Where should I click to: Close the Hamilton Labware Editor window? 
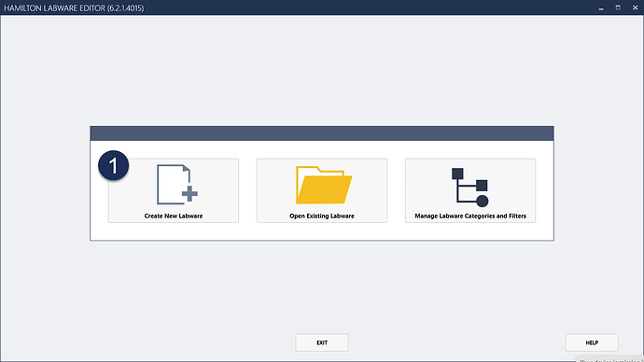[x=635, y=7]
